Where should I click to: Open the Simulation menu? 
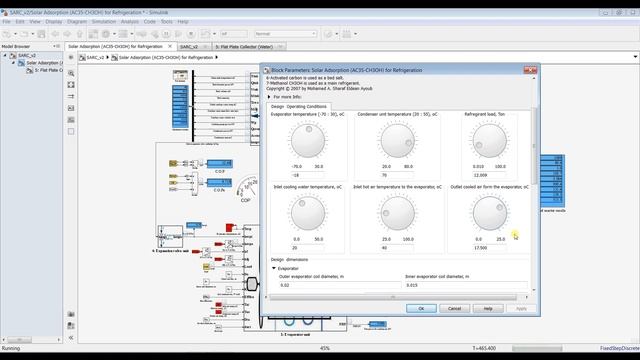[104, 22]
